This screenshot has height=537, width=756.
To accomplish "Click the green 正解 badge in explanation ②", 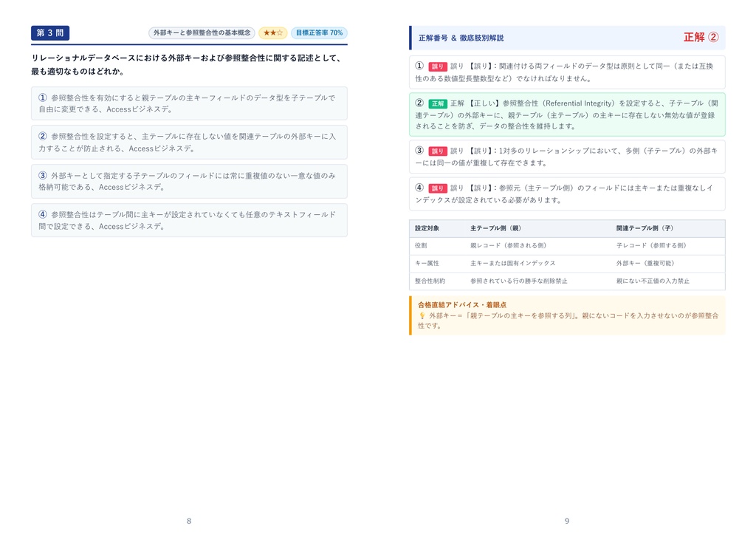I will pyautogui.click(x=438, y=103).
